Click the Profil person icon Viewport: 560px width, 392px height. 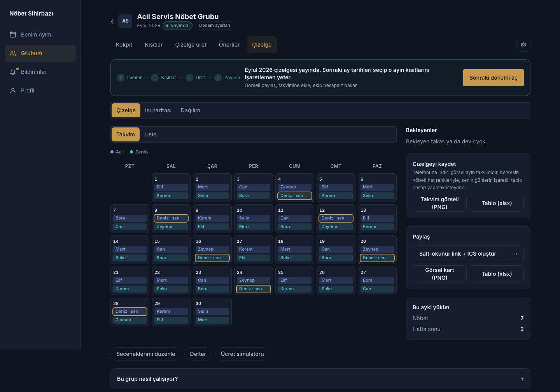tap(13, 91)
